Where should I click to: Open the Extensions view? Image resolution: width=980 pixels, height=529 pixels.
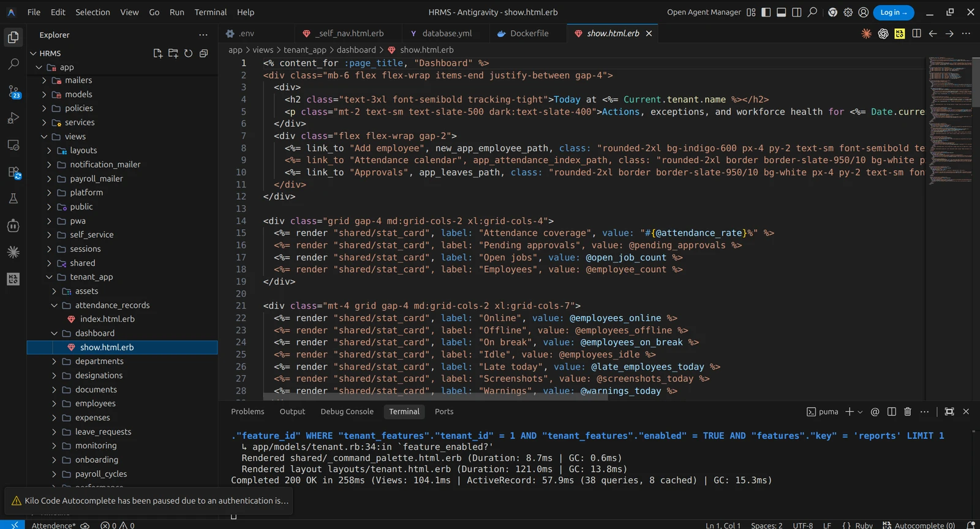point(13,172)
